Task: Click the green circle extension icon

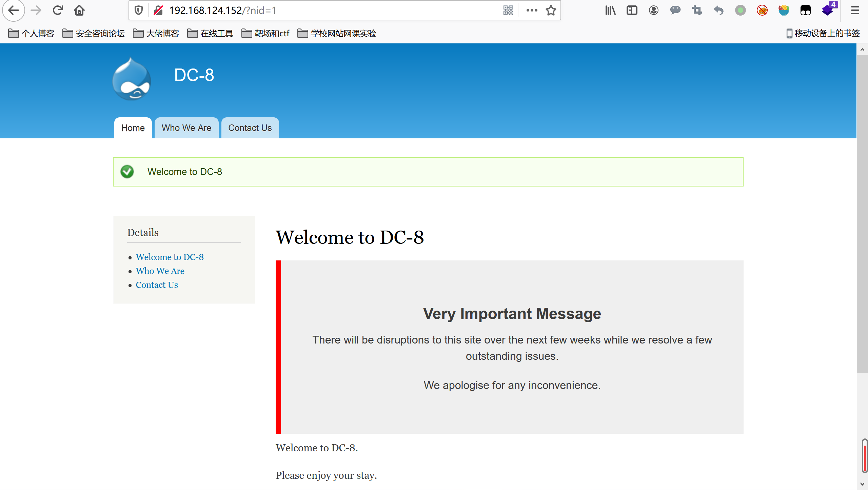Action: [x=741, y=11]
